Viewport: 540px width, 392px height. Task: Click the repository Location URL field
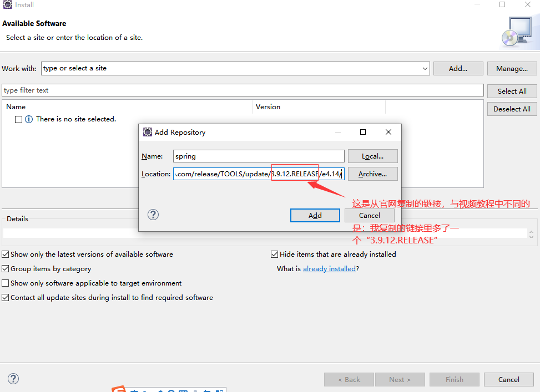click(259, 174)
